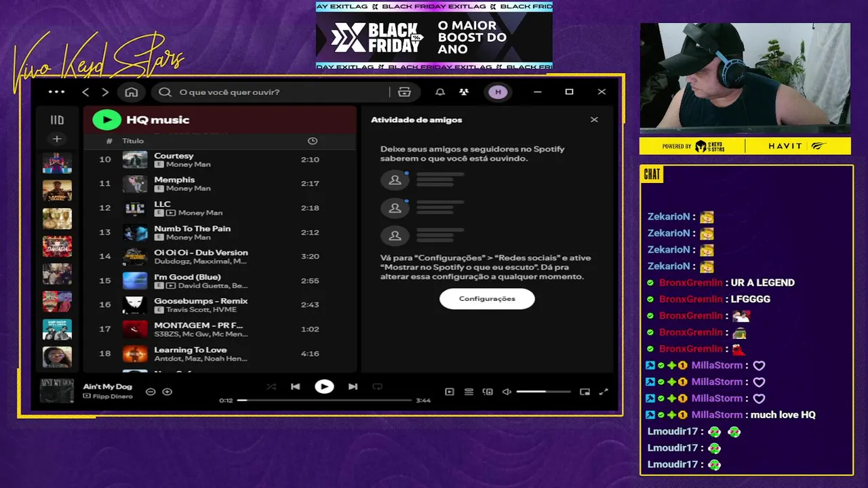Click the Configurações button
Screen dimensions: 868x488
[x=487, y=299]
